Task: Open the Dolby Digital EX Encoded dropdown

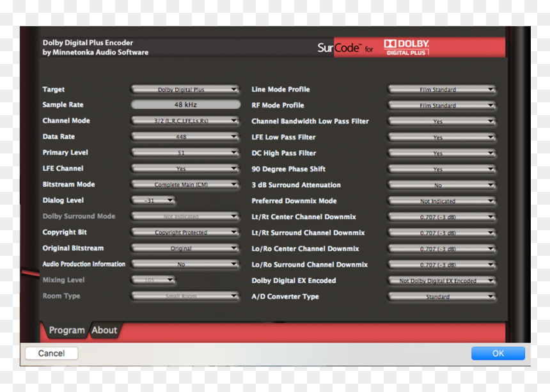Action: tap(442, 281)
